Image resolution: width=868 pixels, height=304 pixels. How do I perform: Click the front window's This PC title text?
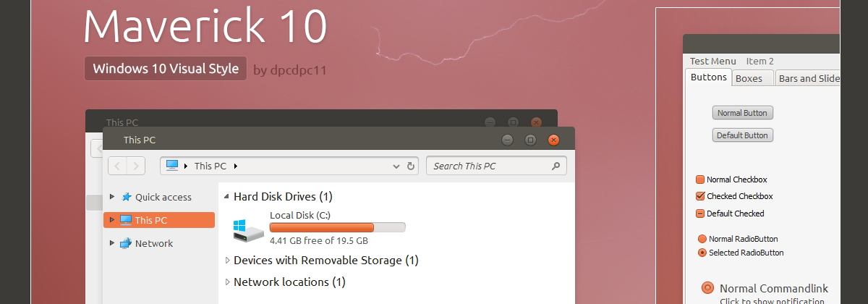[x=140, y=140]
